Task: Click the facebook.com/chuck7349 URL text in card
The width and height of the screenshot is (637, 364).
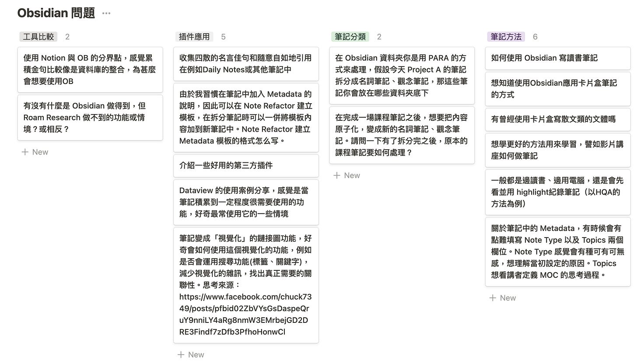Action: point(245,314)
